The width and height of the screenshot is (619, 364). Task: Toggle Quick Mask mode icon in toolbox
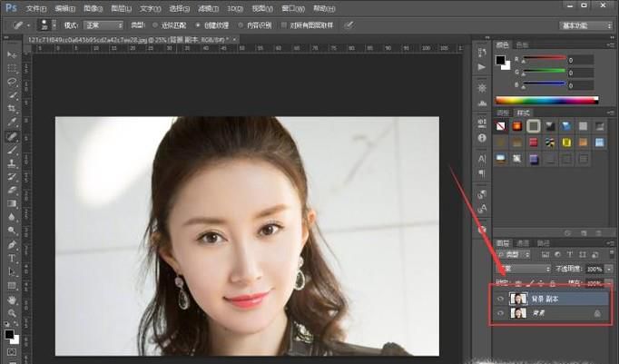point(12,352)
